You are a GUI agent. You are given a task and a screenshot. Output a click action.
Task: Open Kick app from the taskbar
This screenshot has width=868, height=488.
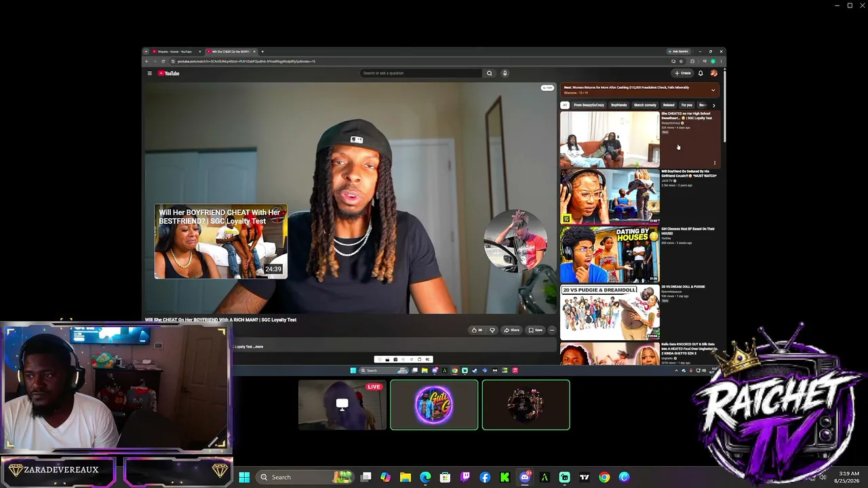[505, 477]
